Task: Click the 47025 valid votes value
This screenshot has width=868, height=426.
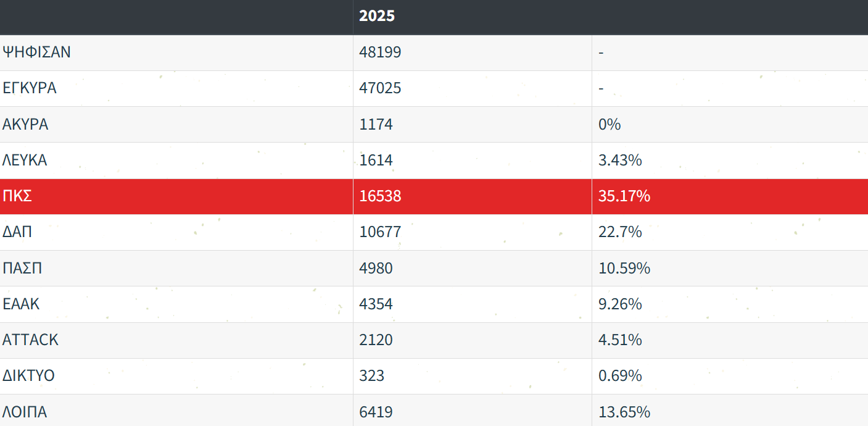Action: tap(380, 88)
